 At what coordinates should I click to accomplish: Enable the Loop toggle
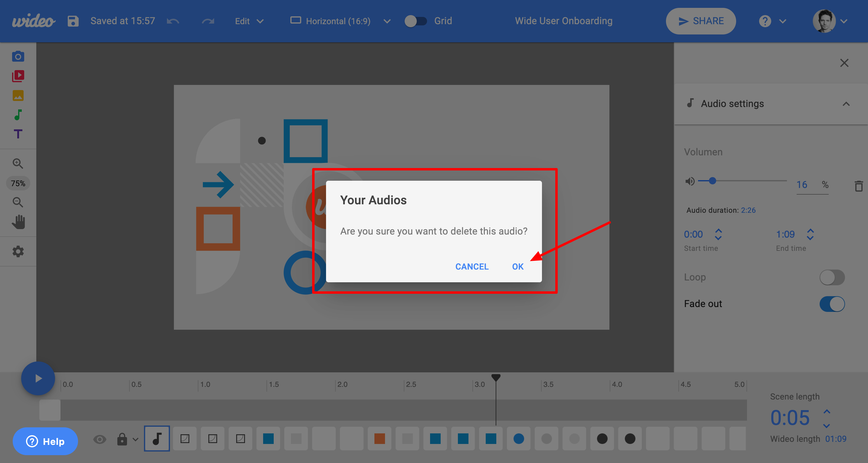[832, 277]
